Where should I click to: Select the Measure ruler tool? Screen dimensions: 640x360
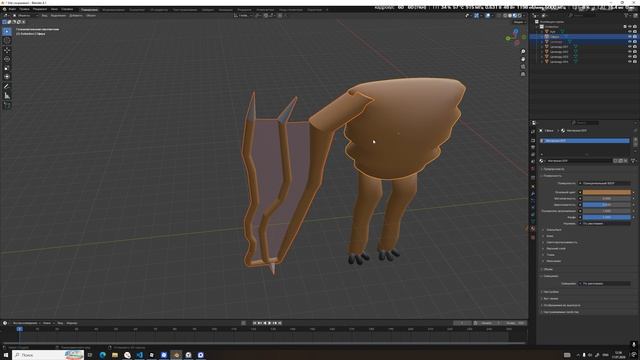pos(7,96)
